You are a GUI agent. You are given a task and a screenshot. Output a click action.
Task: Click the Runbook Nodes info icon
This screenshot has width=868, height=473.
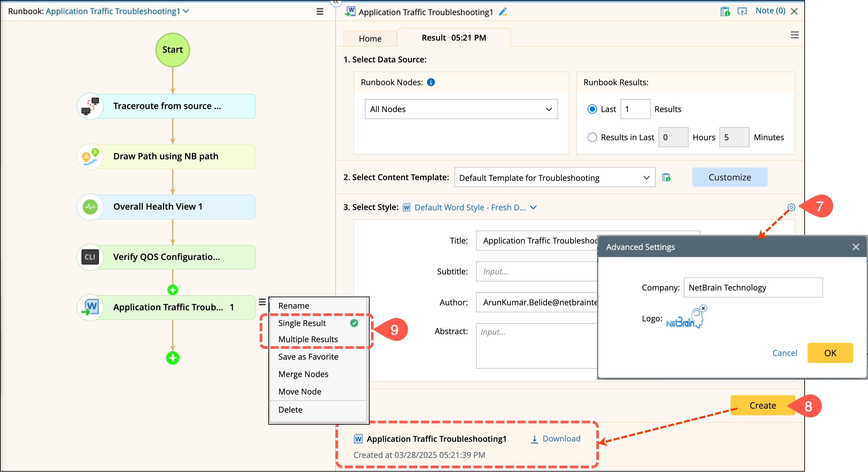tap(431, 82)
